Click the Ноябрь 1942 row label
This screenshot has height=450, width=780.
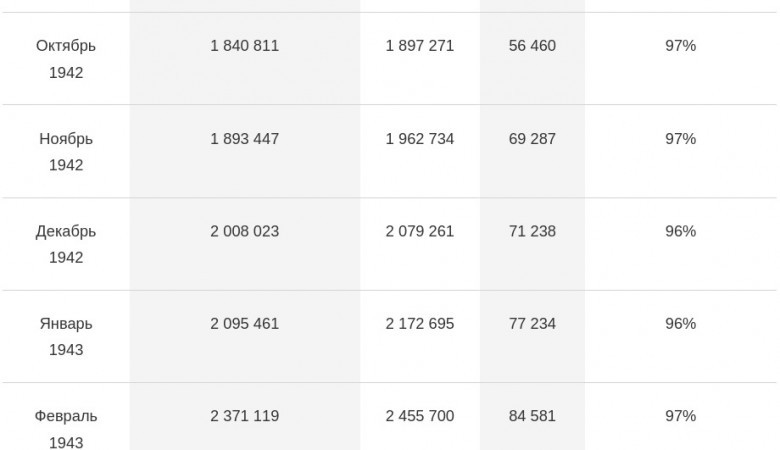(66, 152)
